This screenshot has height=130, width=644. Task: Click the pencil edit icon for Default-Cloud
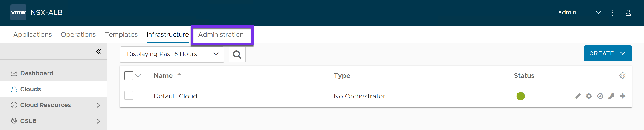click(x=577, y=96)
